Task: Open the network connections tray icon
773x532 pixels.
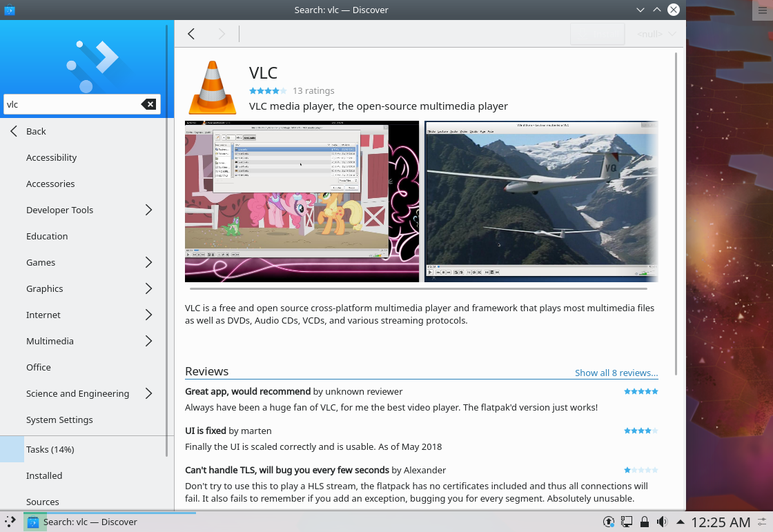Action: 626,522
